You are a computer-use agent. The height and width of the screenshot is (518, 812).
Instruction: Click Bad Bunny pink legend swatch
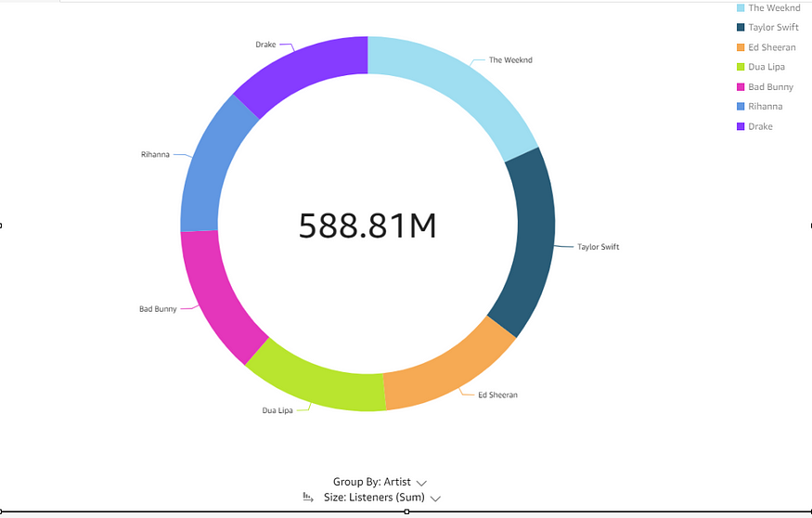pyautogui.click(x=741, y=86)
